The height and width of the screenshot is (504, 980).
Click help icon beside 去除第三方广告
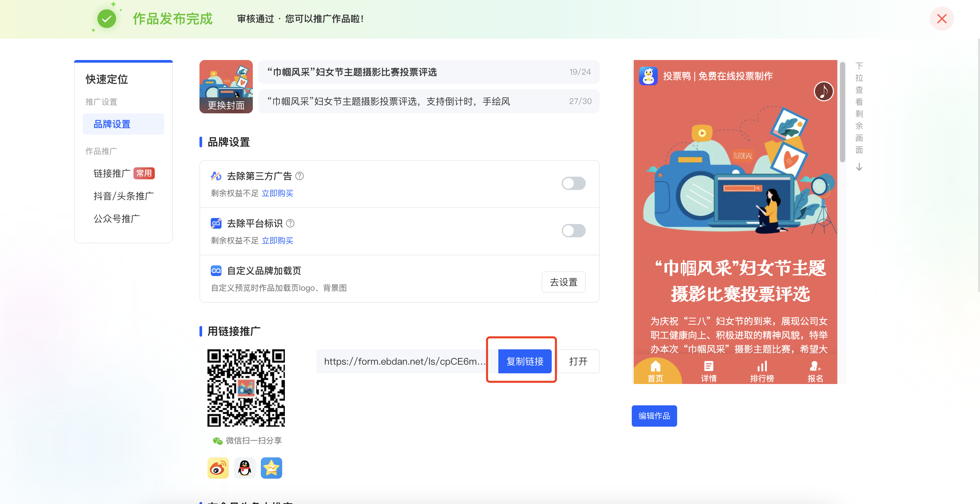point(300,176)
